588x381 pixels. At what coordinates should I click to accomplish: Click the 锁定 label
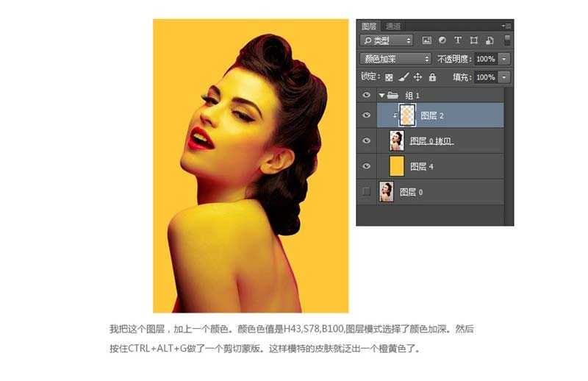tap(370, 77)
